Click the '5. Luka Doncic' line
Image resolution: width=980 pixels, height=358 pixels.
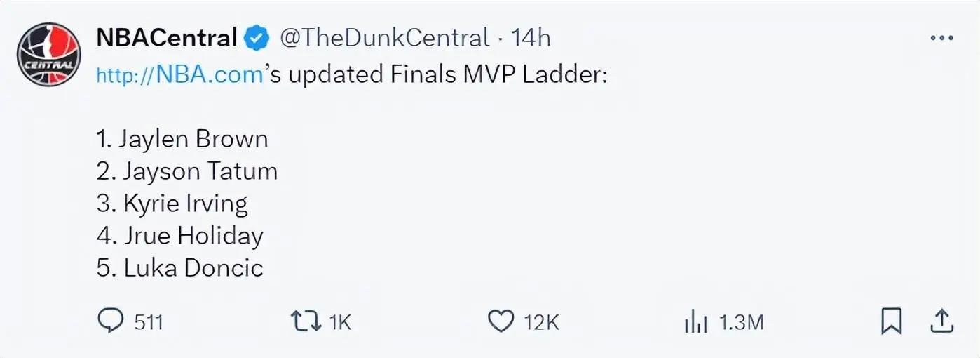coord(180,267)
